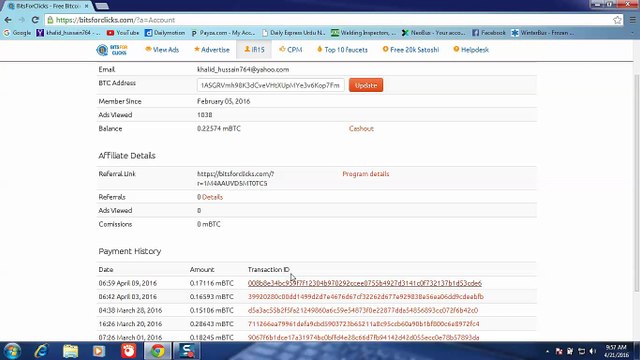The height and width of the screenshot is (360, 640).
Task: Close the BitsForClicks browser tab
Action: pos(86,6)
